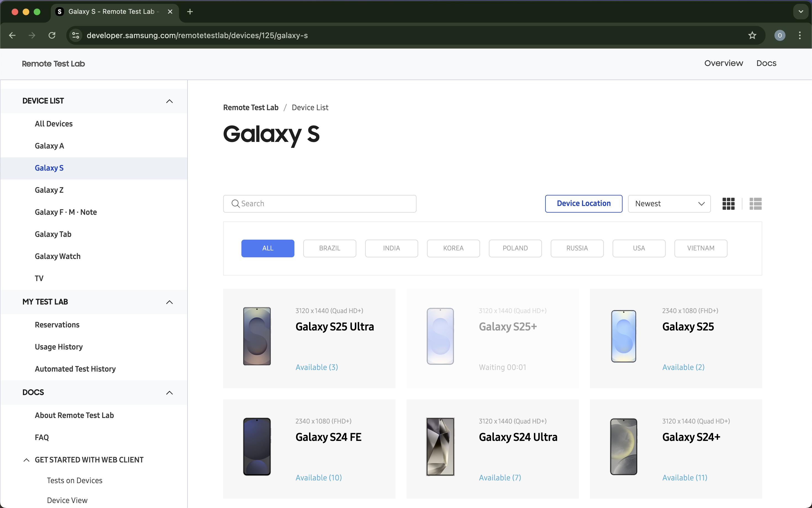
Task: Open the FAQ page
Action: pos(42,437)
